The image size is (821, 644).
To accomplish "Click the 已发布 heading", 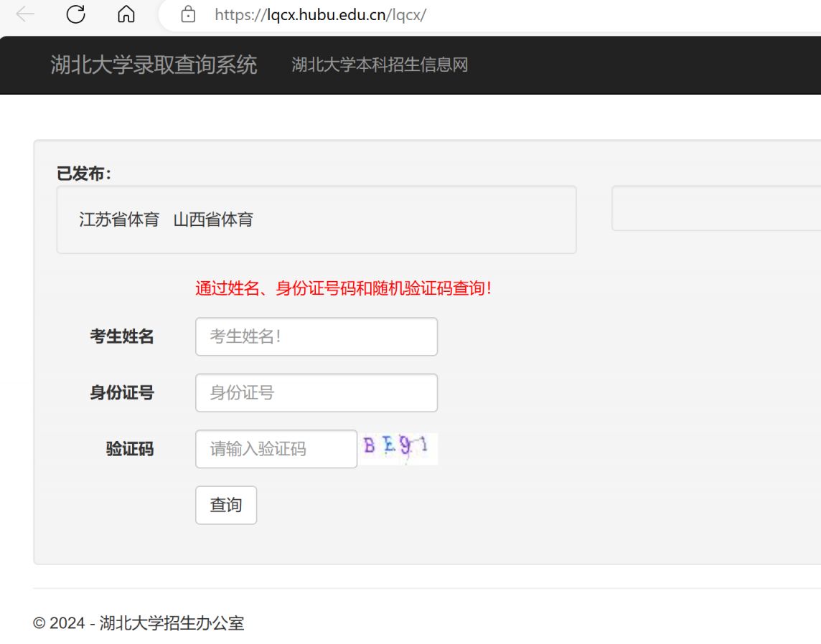I will [x=84, y=173].
